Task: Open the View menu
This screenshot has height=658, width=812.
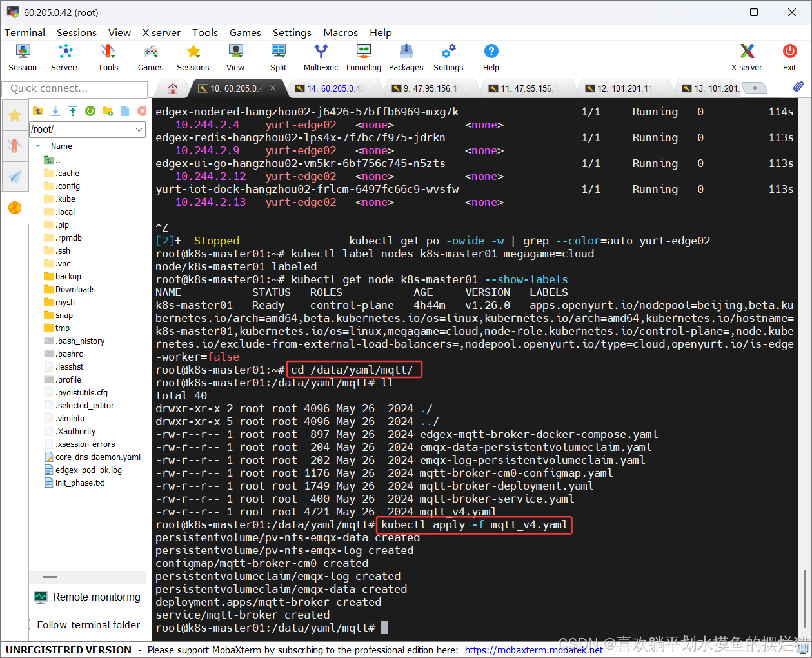Action: (119, 32)
